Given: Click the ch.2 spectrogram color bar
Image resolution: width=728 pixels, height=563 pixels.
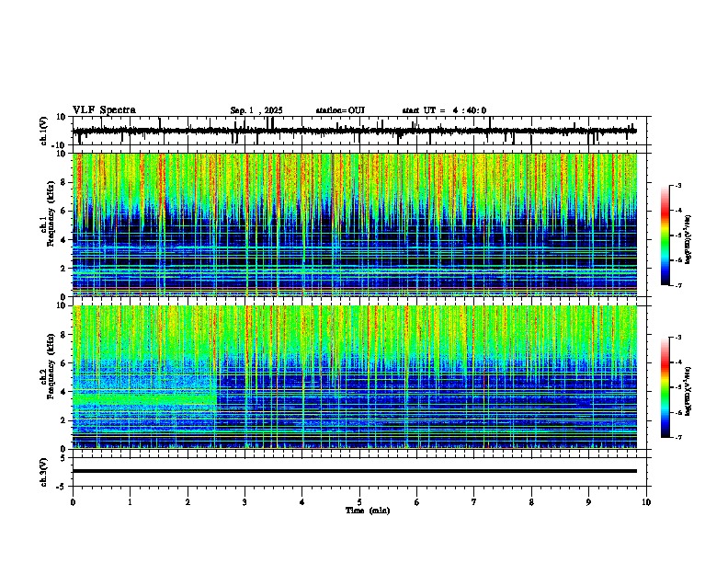Looking at the screenshot, I should pyautogui.click(x=665, y=387).
